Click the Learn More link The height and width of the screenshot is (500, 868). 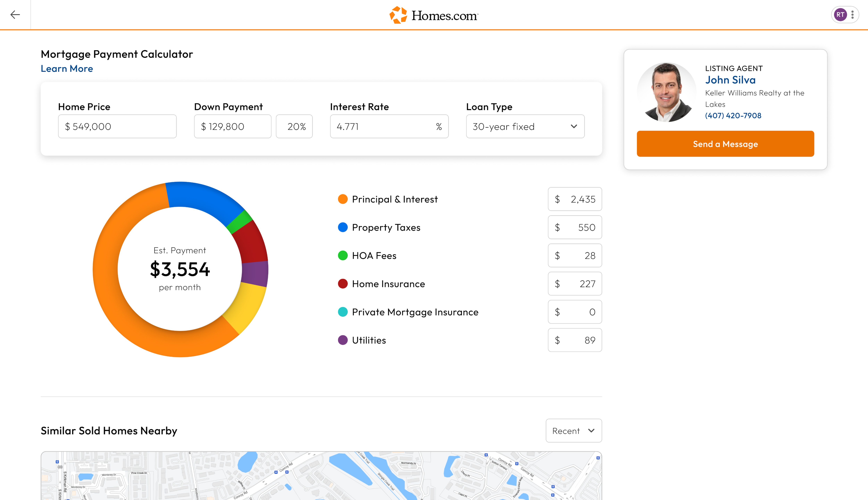point(67,69)
